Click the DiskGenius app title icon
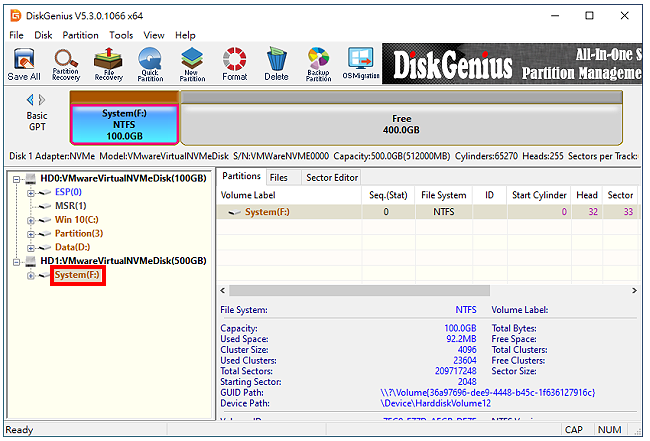The height and width of the screenshot is (441, 650). point(16,16)
